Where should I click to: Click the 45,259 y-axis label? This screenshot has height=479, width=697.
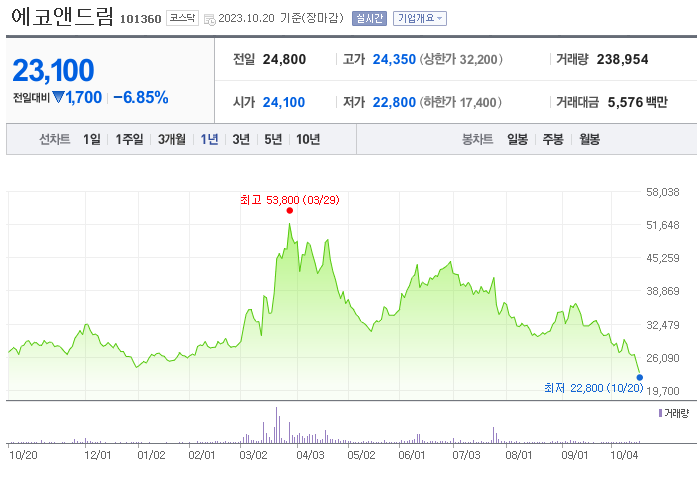click(x=663, y=258)
